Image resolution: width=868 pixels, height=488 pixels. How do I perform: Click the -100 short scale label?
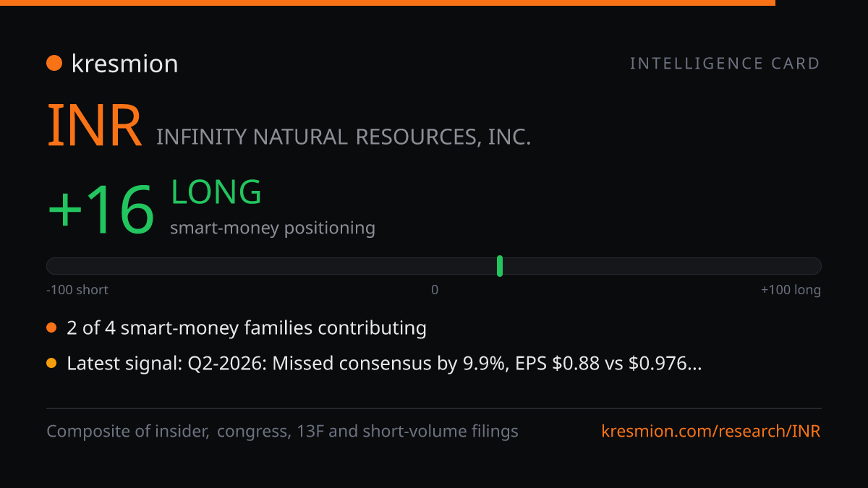tap(77, 290)
